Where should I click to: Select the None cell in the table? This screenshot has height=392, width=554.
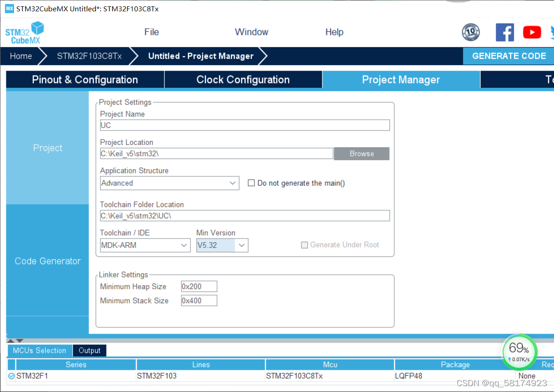pos(535,376)
